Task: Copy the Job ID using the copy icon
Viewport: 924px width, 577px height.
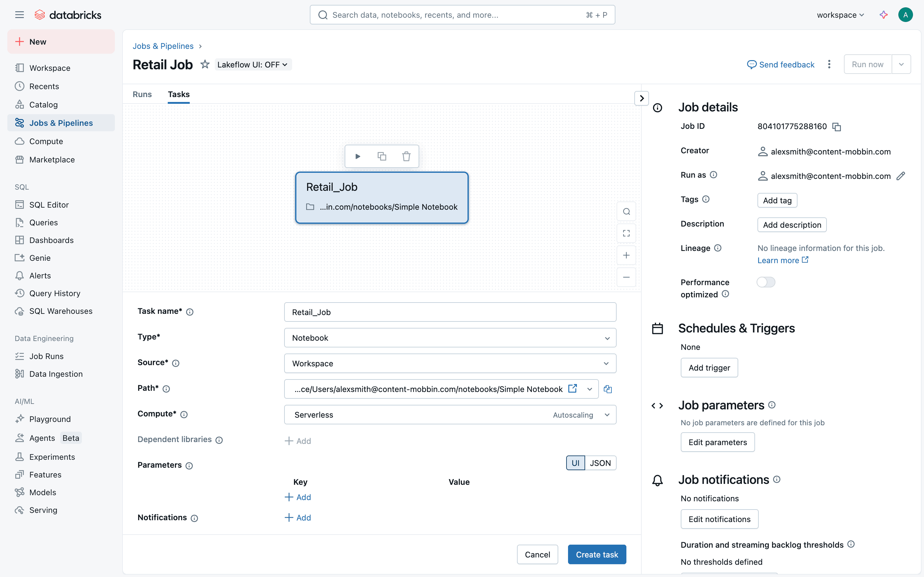Action: (x=837, y=127)
